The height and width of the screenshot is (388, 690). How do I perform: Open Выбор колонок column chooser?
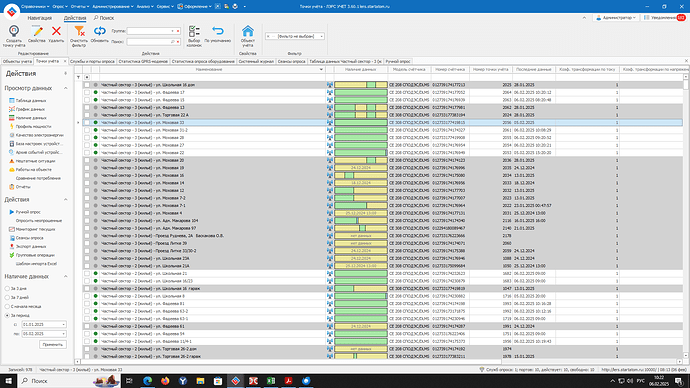[194, 31]
